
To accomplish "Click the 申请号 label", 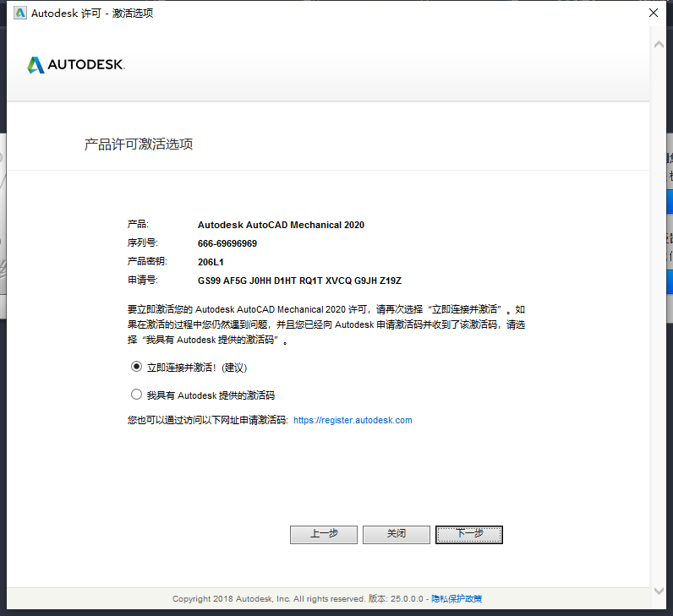I will click(143, 281).
